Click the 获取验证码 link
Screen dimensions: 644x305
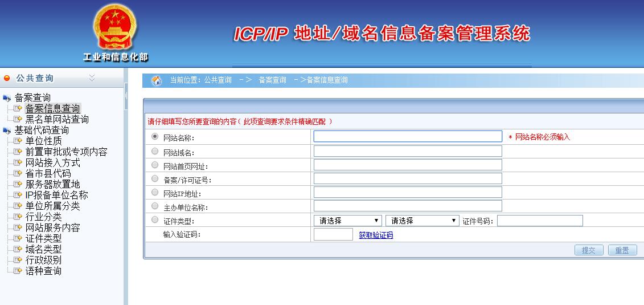click(x=376, y=235)
